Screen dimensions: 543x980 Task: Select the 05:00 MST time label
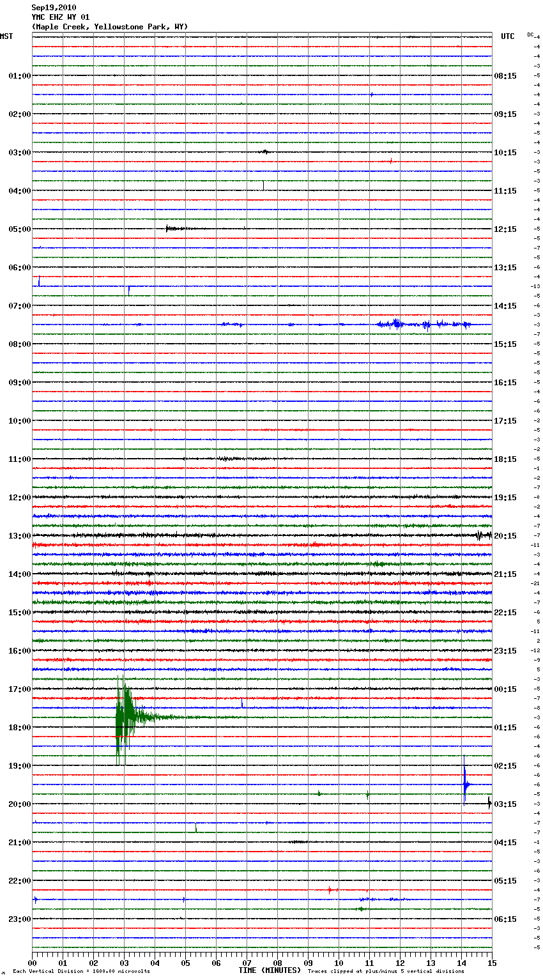point(19,229)
